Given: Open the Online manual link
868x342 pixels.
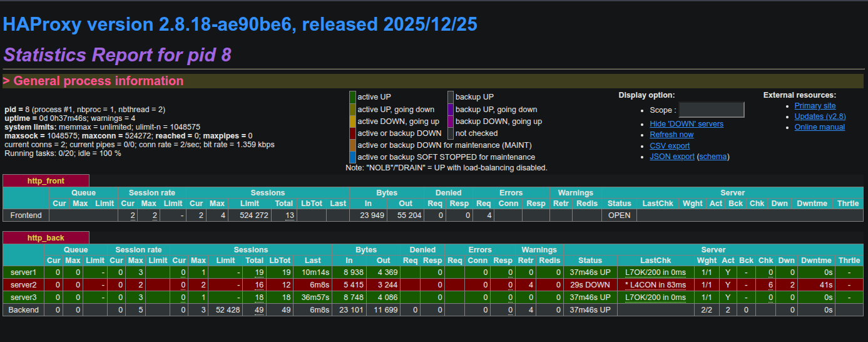Looking at the screenshot, I should coord(819,127).
